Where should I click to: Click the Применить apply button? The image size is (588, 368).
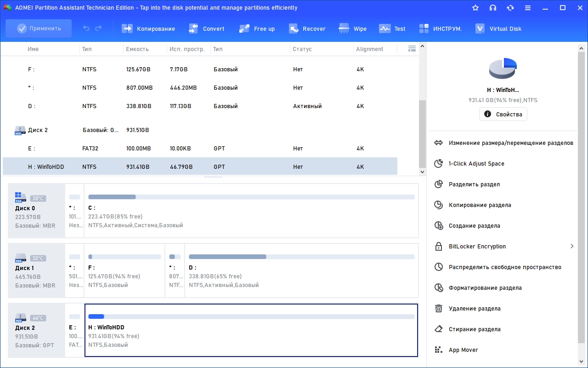(39, 29)
